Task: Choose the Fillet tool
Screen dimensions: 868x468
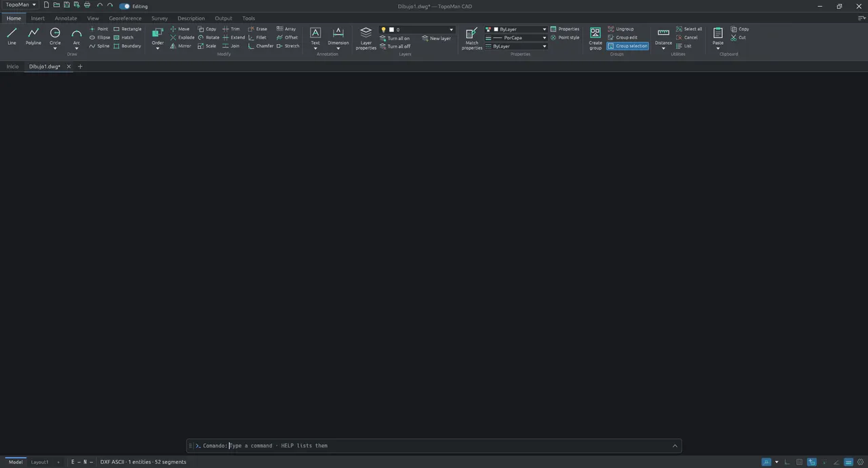Action: (257, 37)
